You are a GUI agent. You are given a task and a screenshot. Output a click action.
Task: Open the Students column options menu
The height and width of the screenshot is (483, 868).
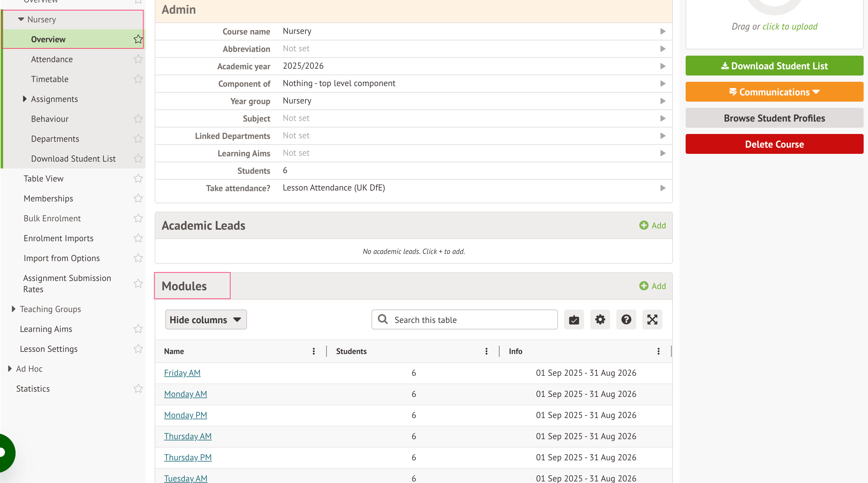(x=486, y=351)
